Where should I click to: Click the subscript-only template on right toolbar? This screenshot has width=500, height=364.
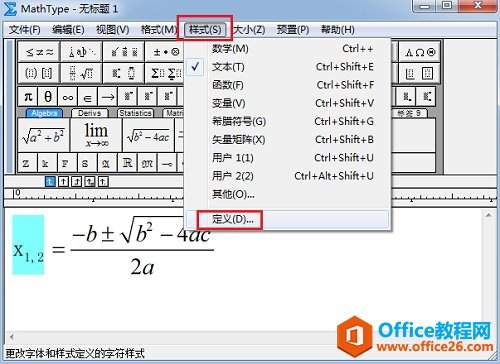click(x=407, y=97)
